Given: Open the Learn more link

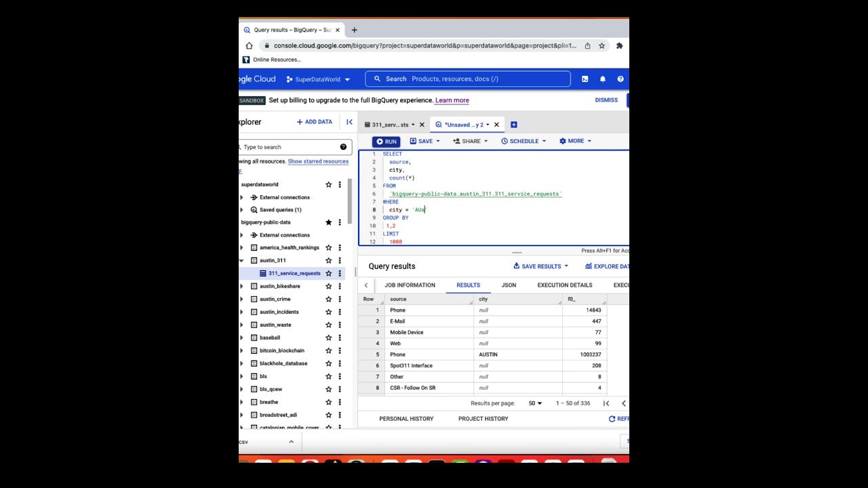Looking at the screenshot, I should click(452, 100).
